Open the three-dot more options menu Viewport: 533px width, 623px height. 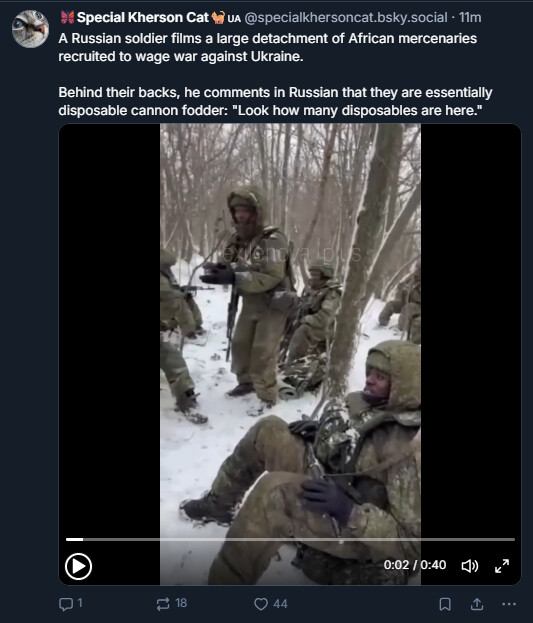(x=509, y=604)
